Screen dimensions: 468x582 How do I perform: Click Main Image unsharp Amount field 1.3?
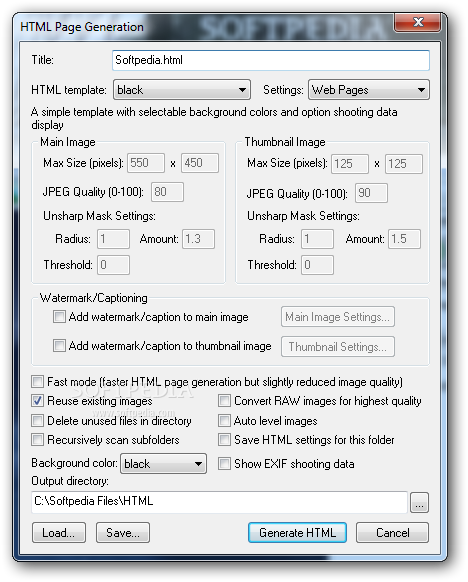click(x=198, y=239)
